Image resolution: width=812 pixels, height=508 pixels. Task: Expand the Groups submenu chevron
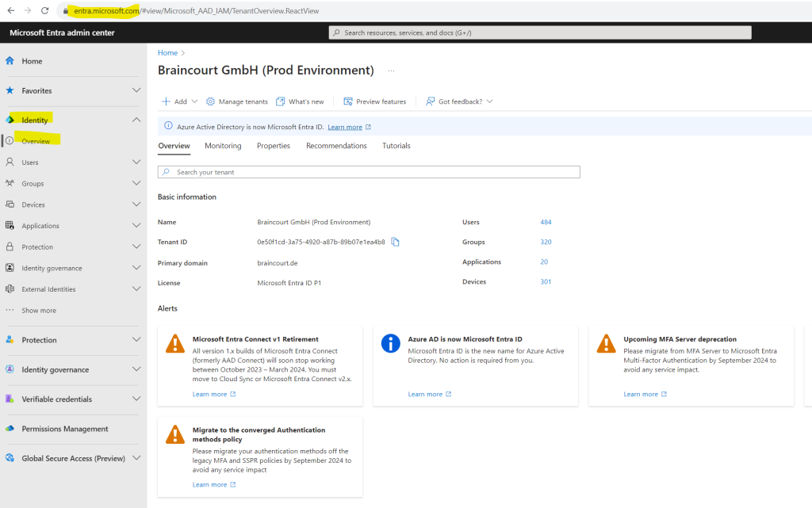tap(136, 183)
